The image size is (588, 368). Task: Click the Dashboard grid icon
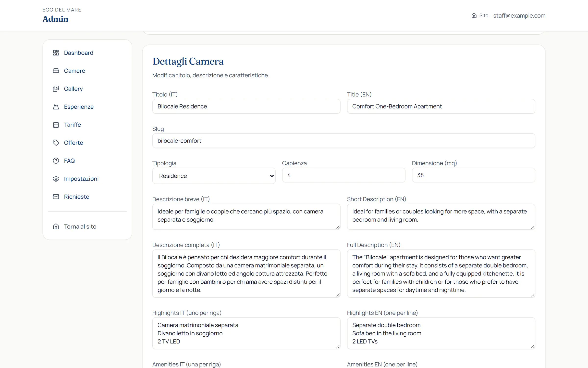click(x=56, y=53)
